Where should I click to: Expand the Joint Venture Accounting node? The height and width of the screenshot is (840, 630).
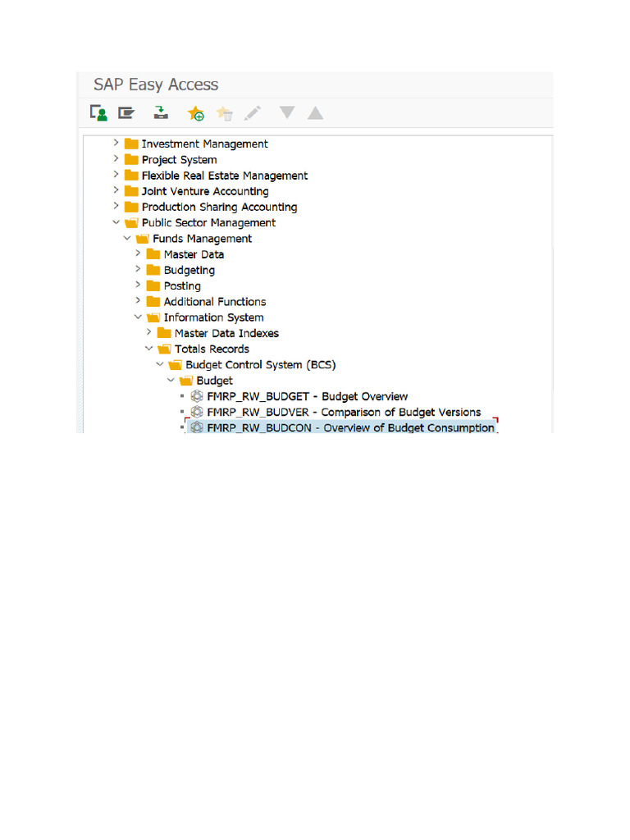[x=116, y=190]
